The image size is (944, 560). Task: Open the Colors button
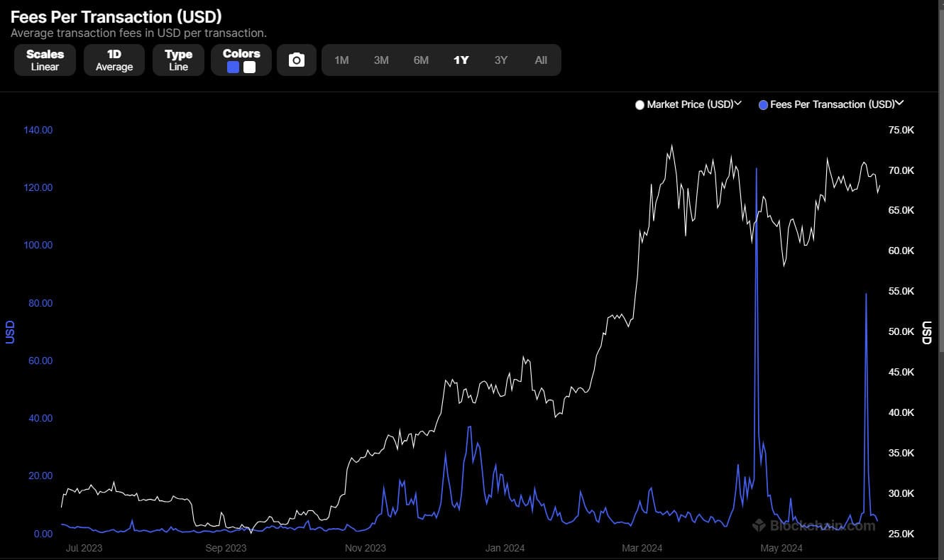(x=241, y=54)
